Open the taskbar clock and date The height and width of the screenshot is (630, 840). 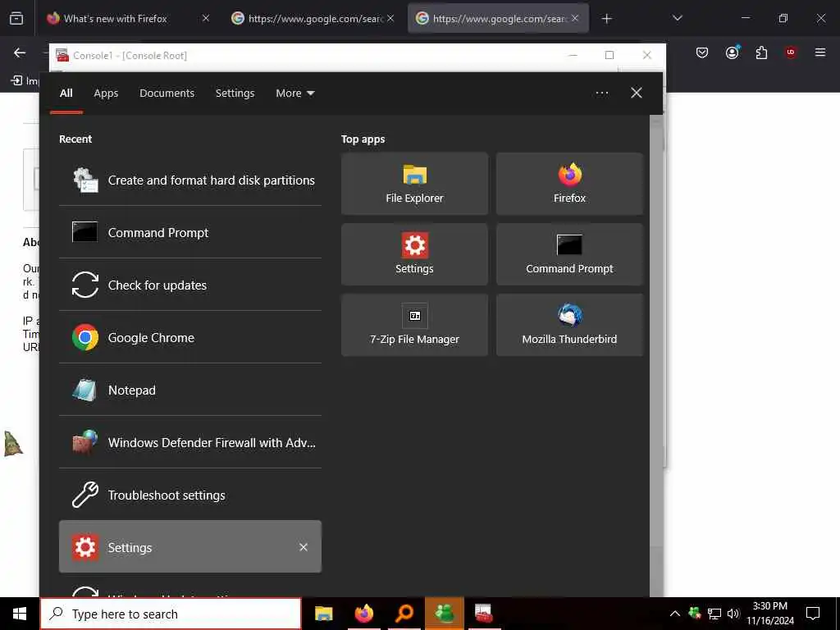pyautogui.click(x=770, y=614)
